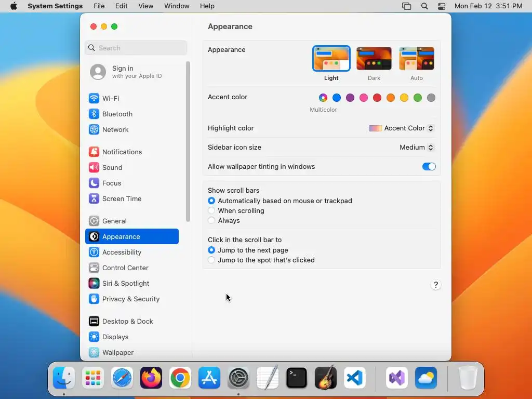Viewport: 532px width, 399px height.
Task: Open the Edit menu
Action: (121, 6)
